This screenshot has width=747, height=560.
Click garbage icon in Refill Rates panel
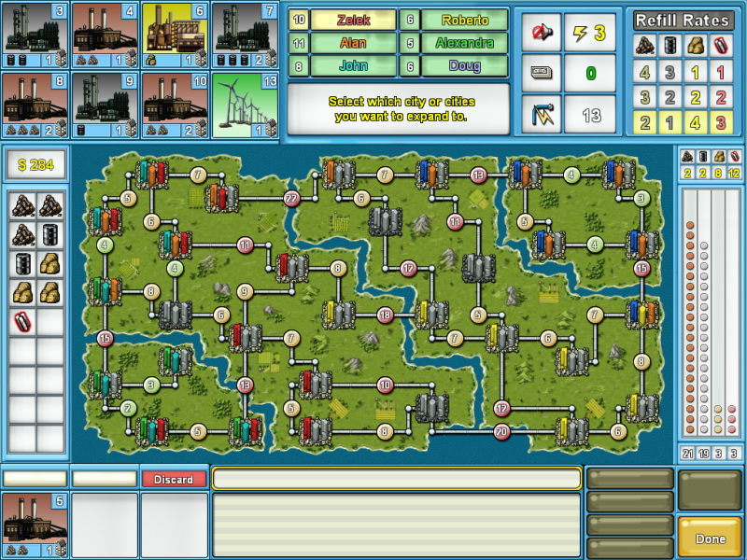pos(695,46)
